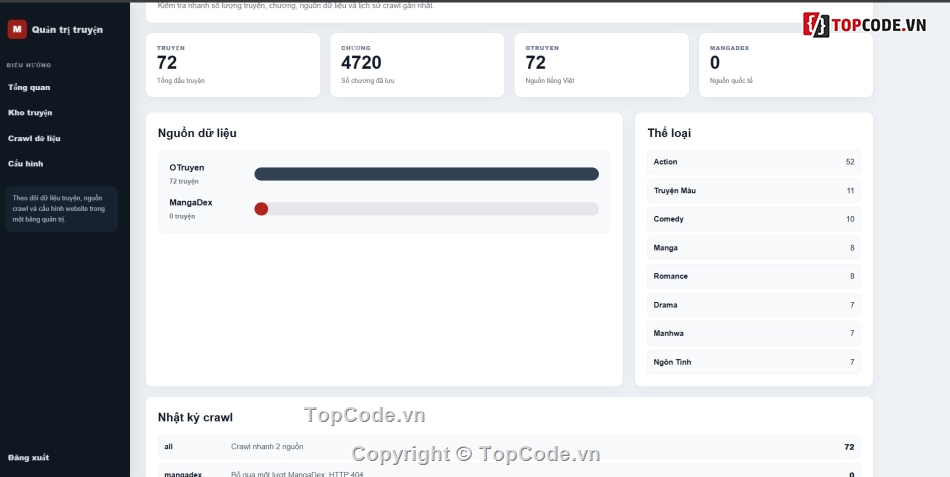The image size is (950, 477).
Task: Click the OTruyen progress bar
Action: point(427,174)
